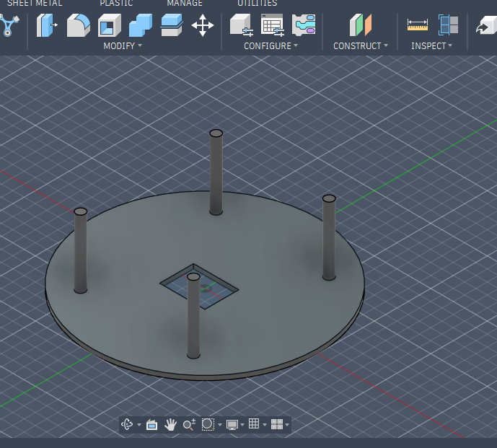Viewport: 497px width, 448px height.
Task: Select the Move/Copy arrows tool
Action: pos(203,25)
